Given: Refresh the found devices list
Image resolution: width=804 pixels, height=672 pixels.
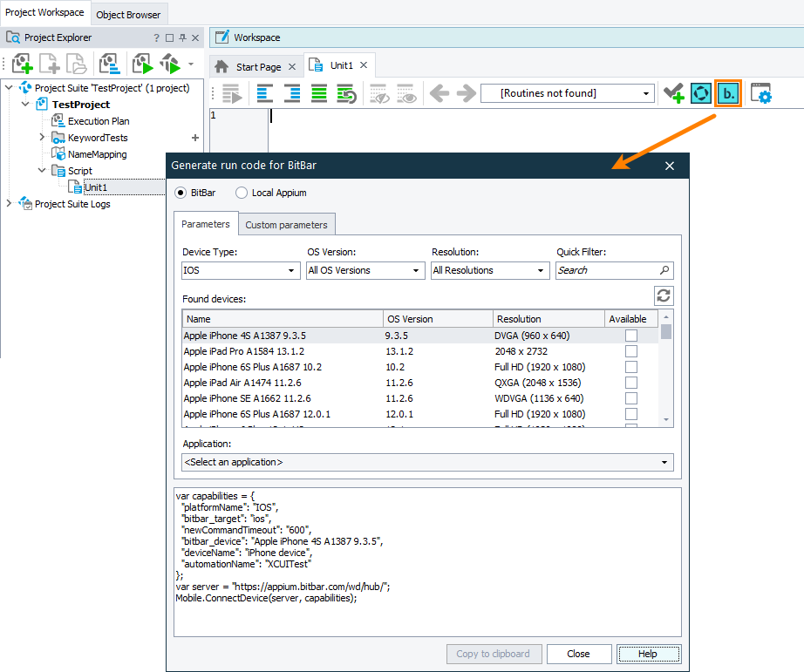Looking at the screenshot, I should pos(664,296).
